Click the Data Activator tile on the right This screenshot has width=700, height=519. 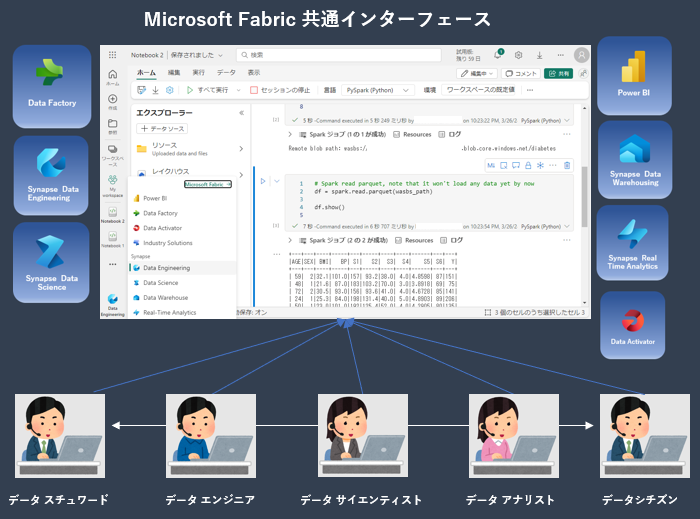(633, 325)
